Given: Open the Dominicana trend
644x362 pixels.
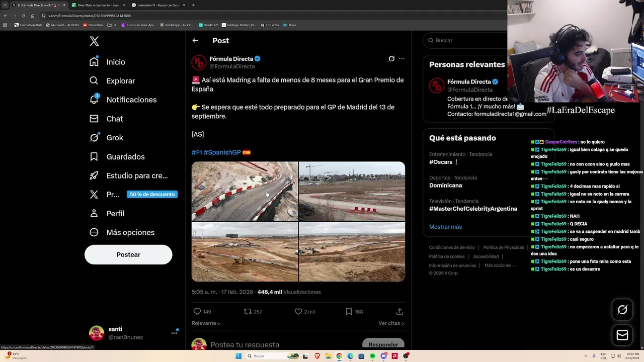Looking at the screenshot, I should [x=445, y=186].
